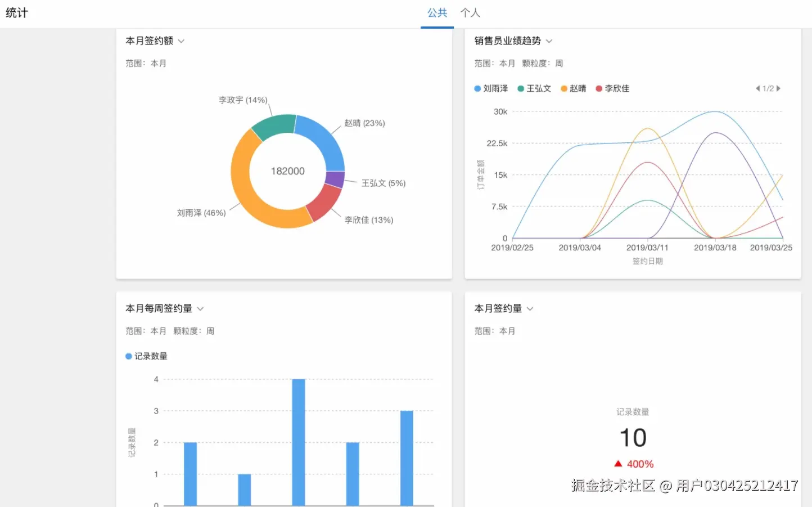The width and height of the screenshot is (812, 507).
Task: Expand the 本月签约额 chart dropdown chevron
Action: click(x=181, y=41)
